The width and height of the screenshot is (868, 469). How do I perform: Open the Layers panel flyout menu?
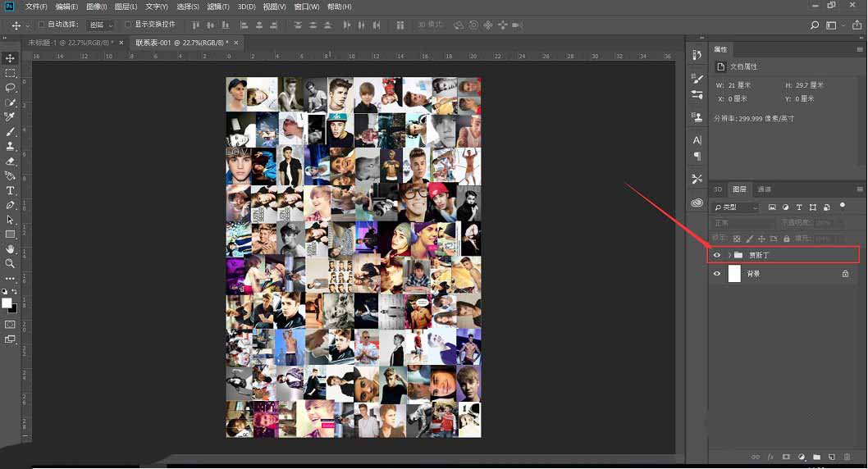tap(860, 189)
